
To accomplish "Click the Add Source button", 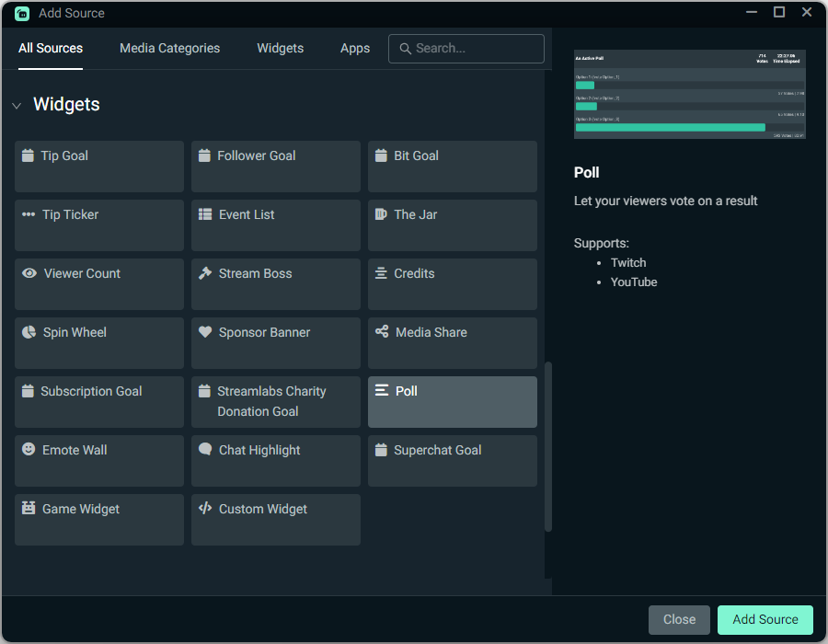I will [x=765, y=620].
